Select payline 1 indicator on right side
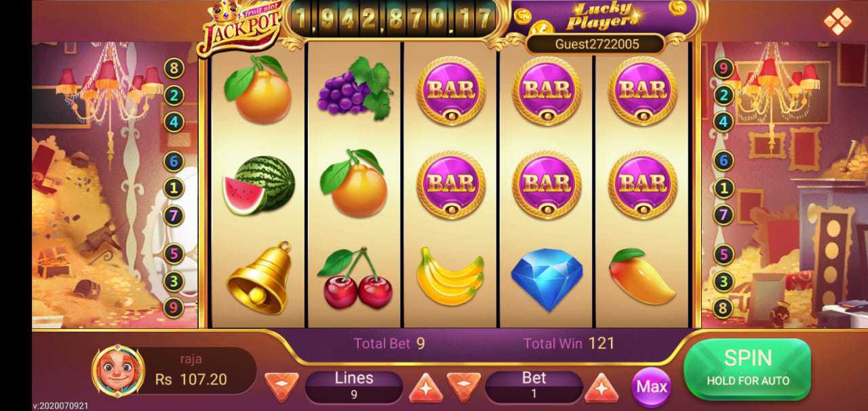This screenshot has width=868, height=411. tap(724, 188)
